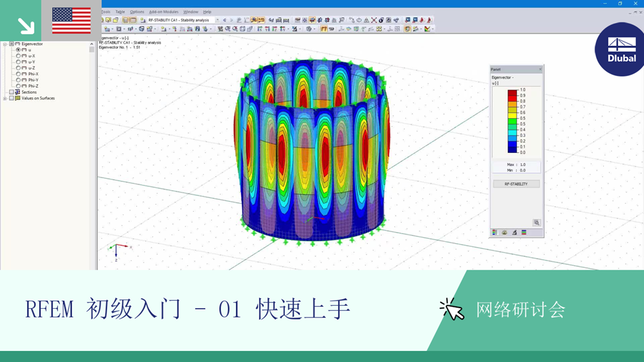Enable the Sections checkbox
The height and width of the screenshot is (362, 644).
coord(12,92)
